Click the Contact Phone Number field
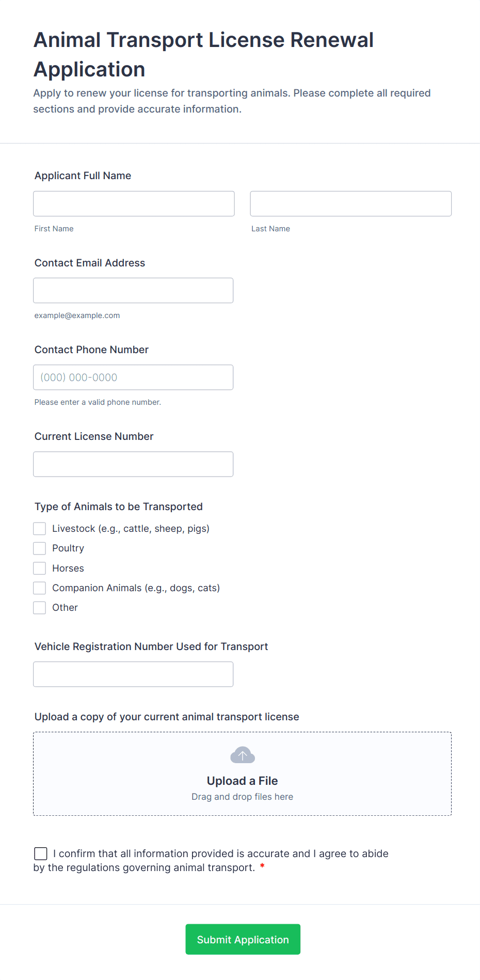The height and width of the screenshot is (980, 480). pos(133,377)
